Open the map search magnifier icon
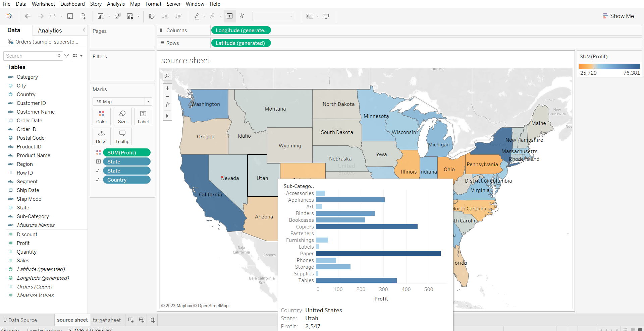 pyautogui.click(x=167, y=76)
